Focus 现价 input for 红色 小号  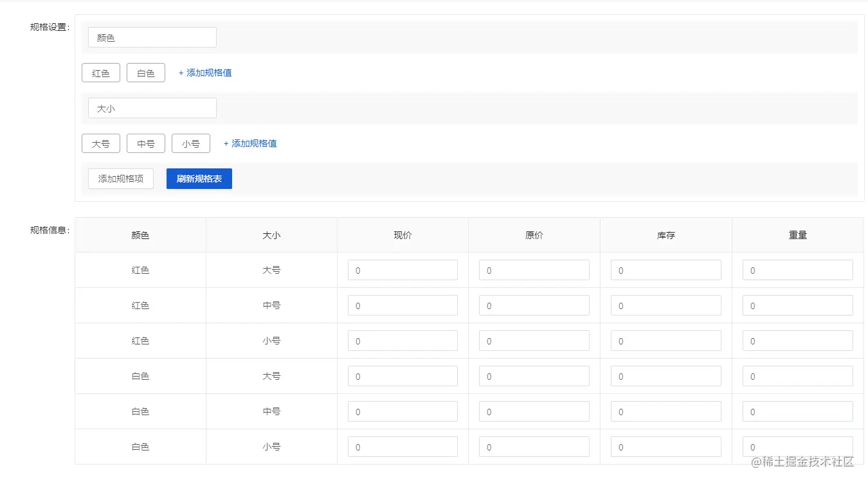pyautogui.click(x=402, y=341)
